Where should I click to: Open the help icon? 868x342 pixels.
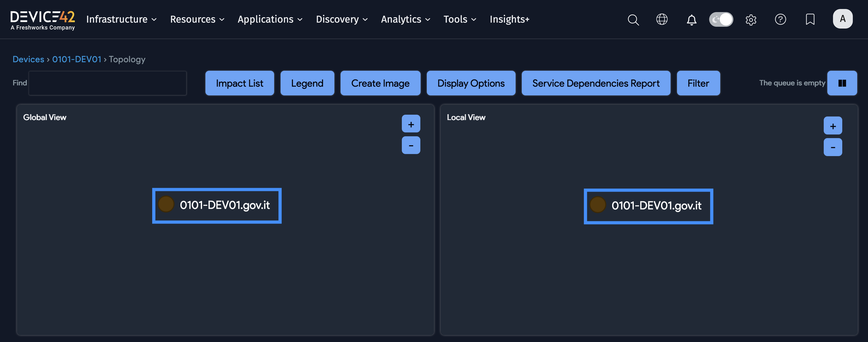click(x=780, y=20)
